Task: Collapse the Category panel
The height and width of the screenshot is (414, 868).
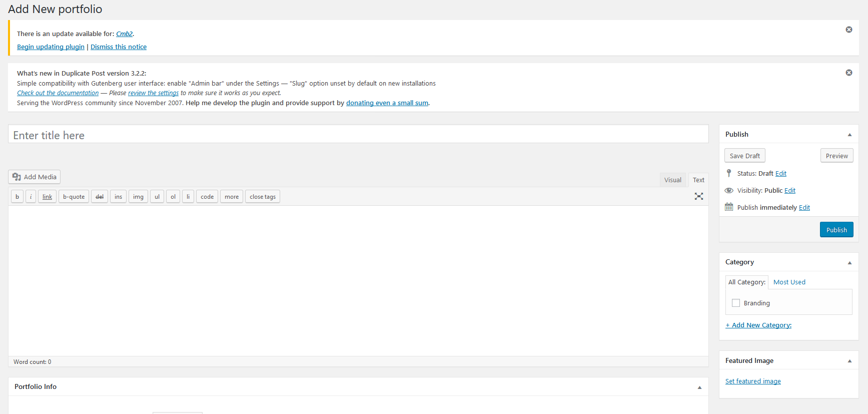Action: pos(849,263)
